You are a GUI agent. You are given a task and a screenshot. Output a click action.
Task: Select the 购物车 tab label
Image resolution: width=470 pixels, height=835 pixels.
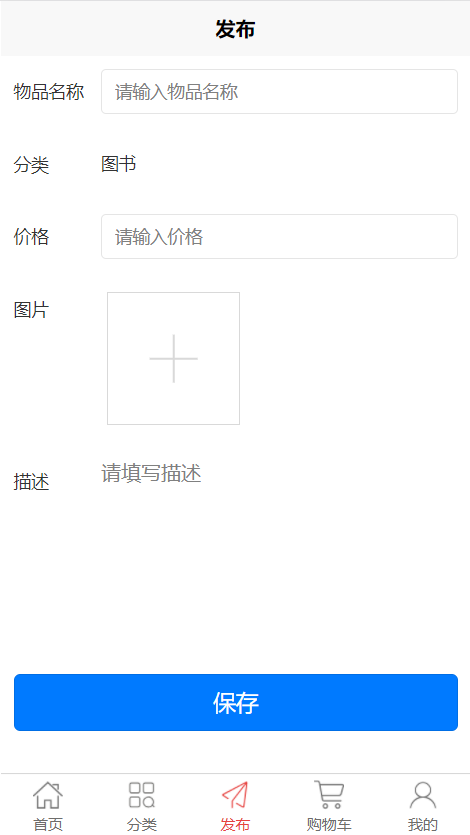[x=329, y=824]
